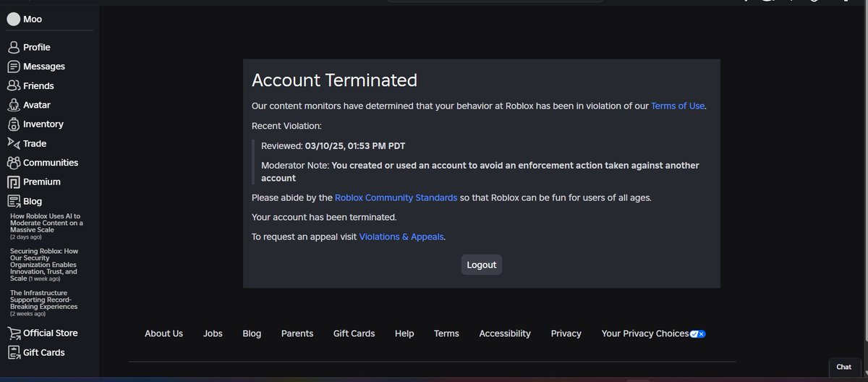This screenshot has width=868, height=382.
Task: Open the Terms of Use link
Action: (x=678, y=106)
